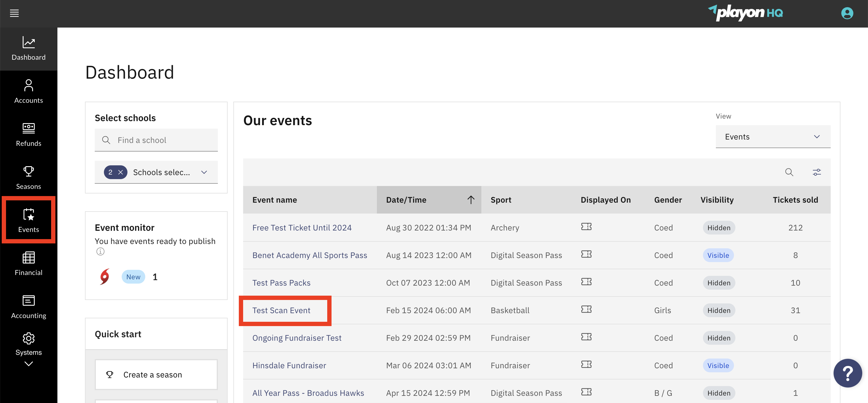The image size is (868, 403).
Task: Open Financial in the sidebar
Action: tap(29, 264)
